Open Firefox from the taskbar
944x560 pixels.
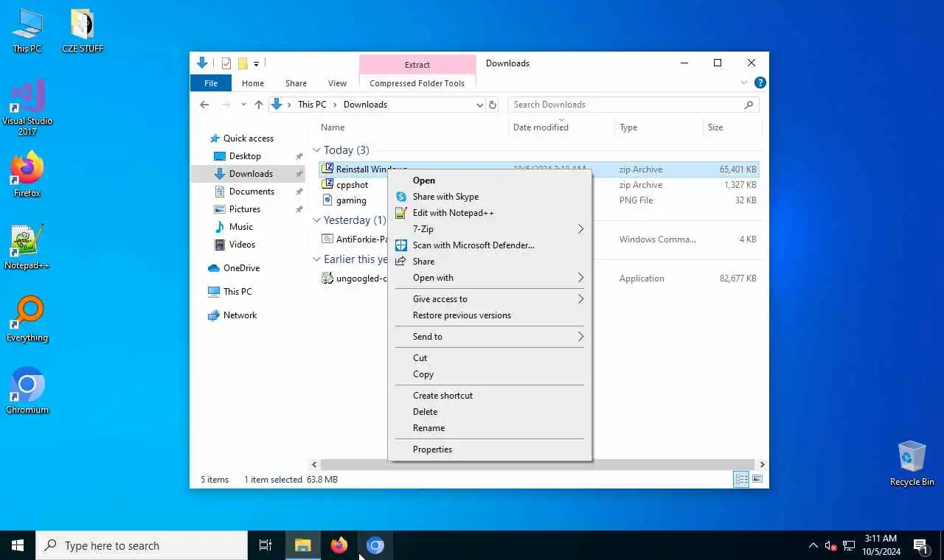[x=339, y=545]
